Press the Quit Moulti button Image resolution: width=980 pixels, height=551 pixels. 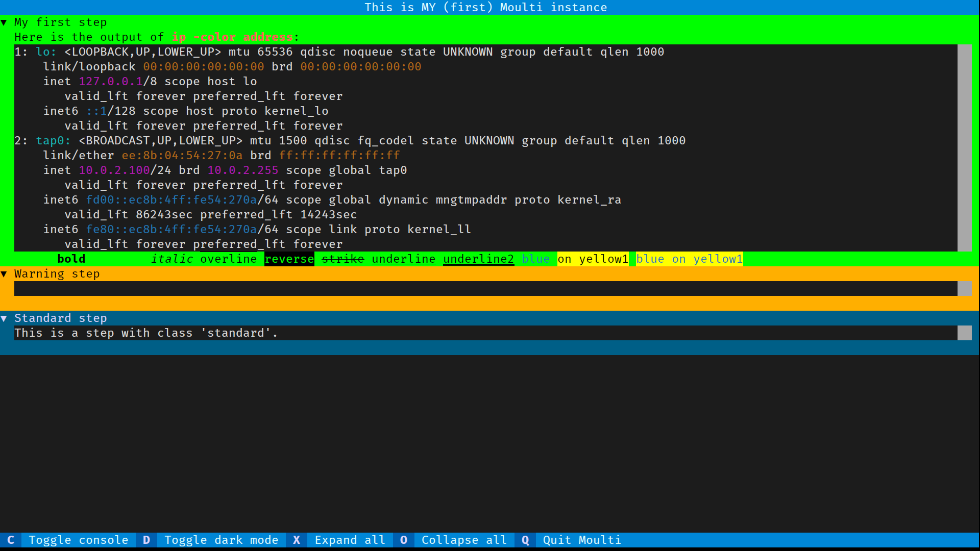tap(581, 540)
